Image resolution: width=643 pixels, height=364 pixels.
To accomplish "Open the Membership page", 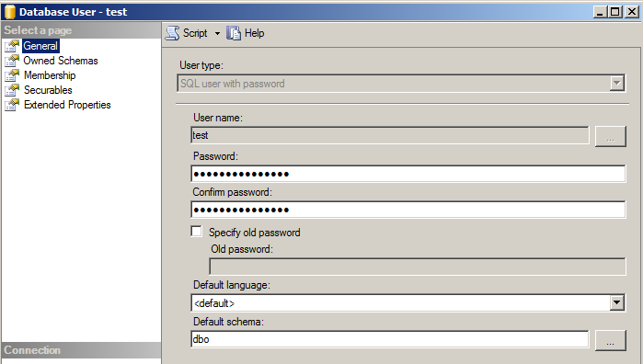I will pos(50,75).
